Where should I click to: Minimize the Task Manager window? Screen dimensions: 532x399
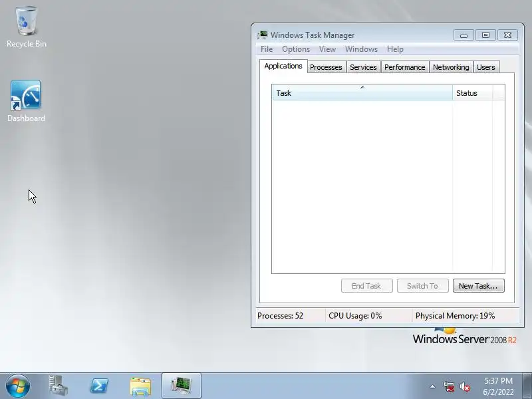tap(464, 35)
